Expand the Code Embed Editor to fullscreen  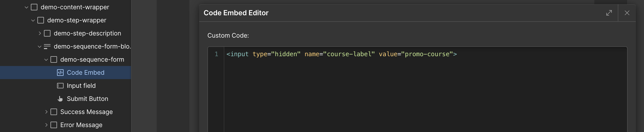point(609,13)
